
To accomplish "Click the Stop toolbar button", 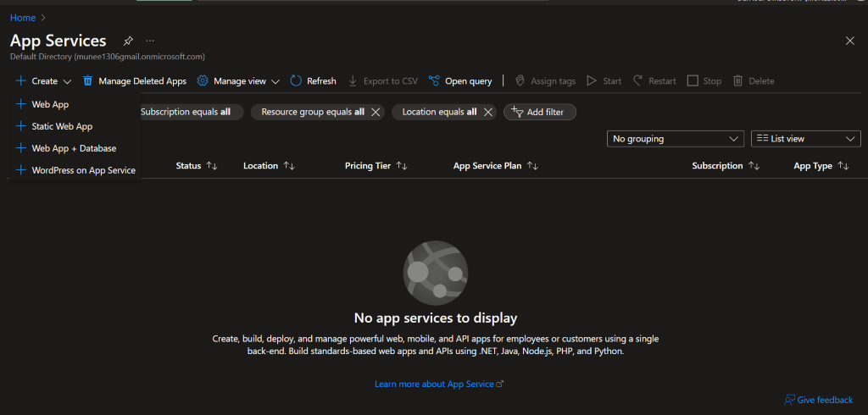I will coord(704,80).
